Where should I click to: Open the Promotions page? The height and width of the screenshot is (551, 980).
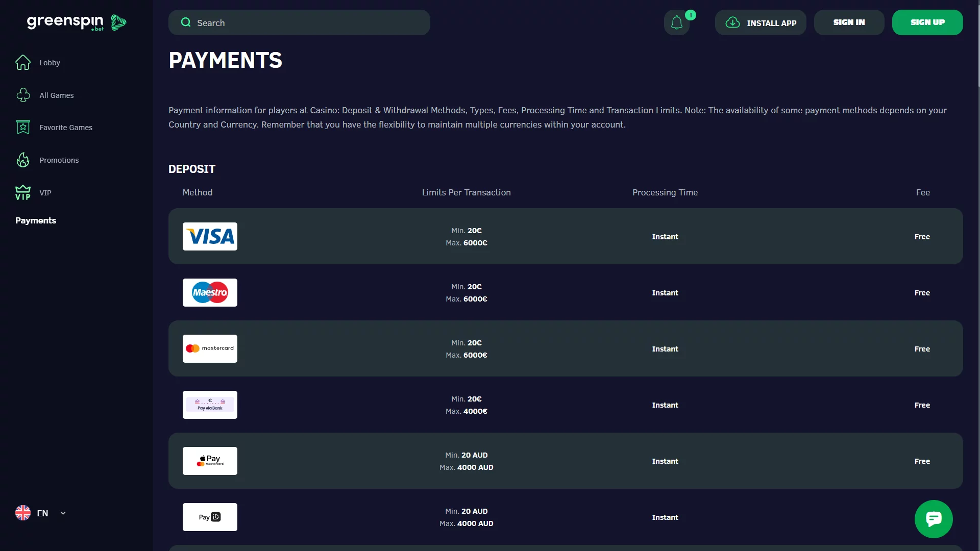pos(59,160)
